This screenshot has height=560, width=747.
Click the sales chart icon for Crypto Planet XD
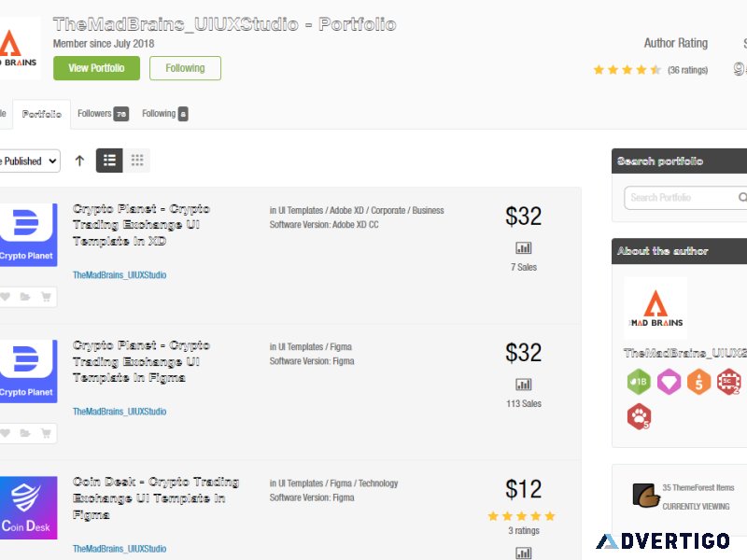pyautogui.click(x=524, y=247)
